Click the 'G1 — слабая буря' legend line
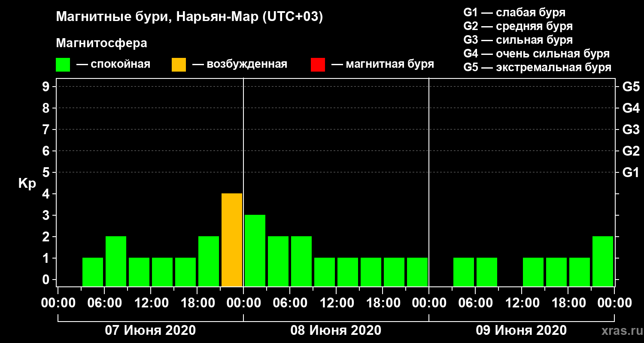The height and width of the screenshot is (343, 644). (514, 12)
